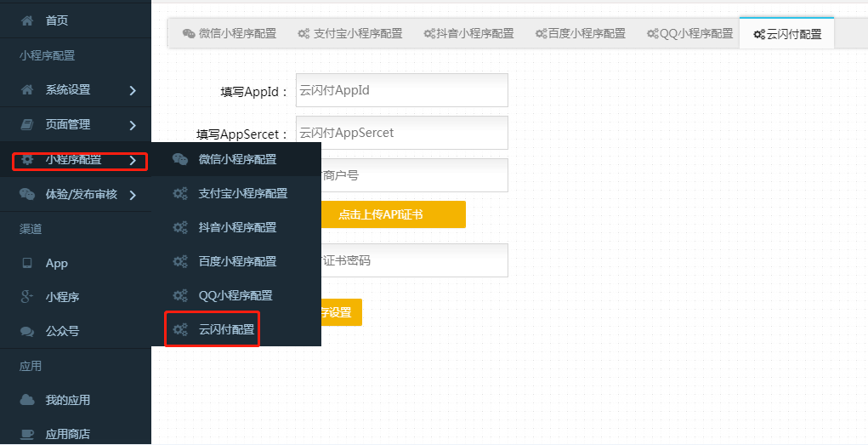This screenshot has width=868, height=445.
Task: Choose 百度小程序配置 from flyout submenu
Action: tap(236, 261)
